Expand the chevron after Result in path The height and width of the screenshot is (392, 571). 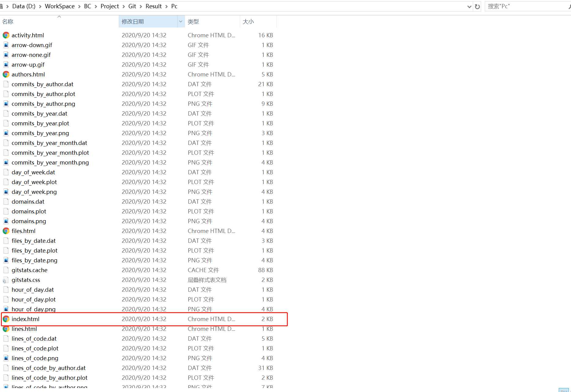click(166, 6)
